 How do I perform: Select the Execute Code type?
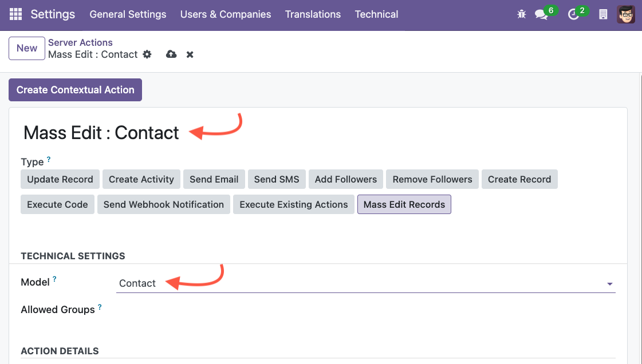point(57,204)
